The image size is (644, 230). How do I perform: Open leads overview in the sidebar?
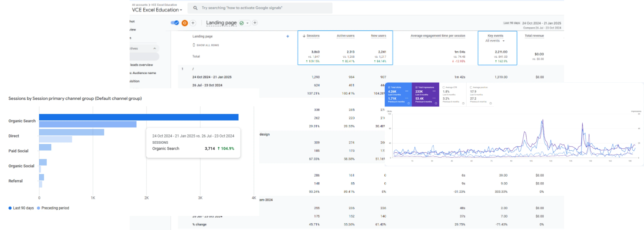point(141,65)
